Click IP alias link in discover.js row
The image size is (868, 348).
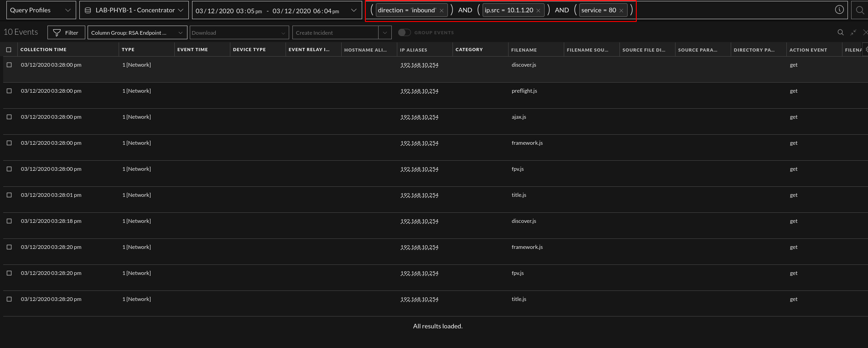click(419, 65)
